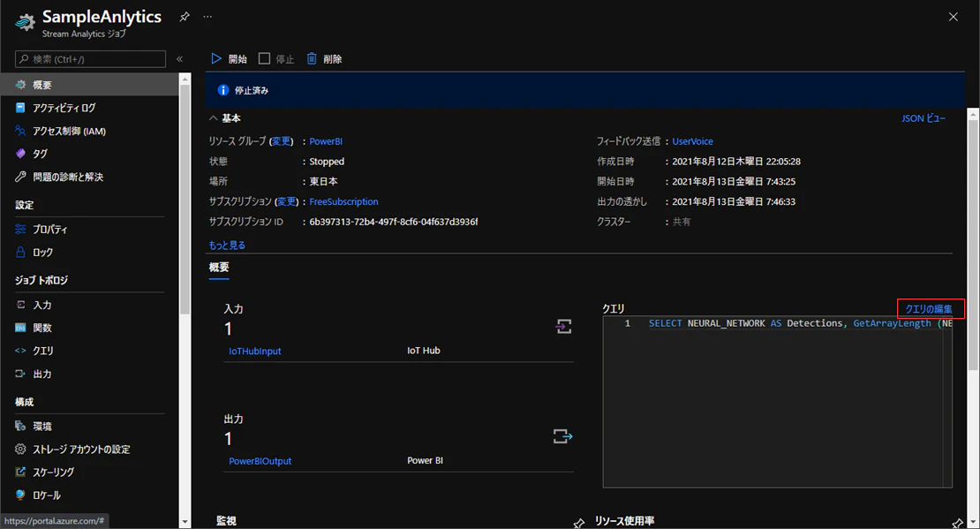Click the 関数 sidebar icon
This screenshot has height=529, width=980.
click(20, 328)
